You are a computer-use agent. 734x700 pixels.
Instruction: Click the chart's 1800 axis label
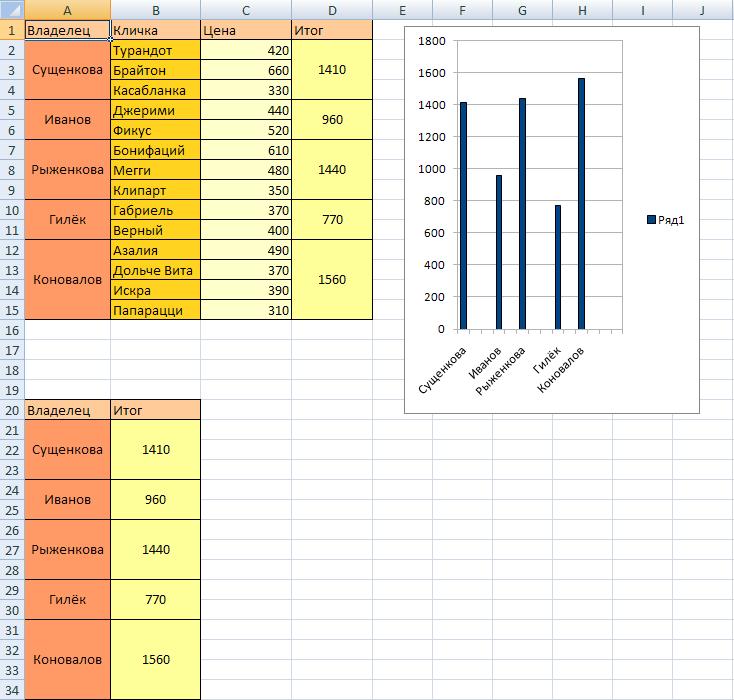(x=432, y=41)
